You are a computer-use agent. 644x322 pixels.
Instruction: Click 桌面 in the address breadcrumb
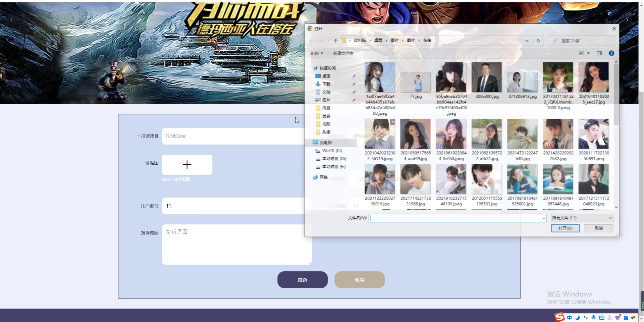378,41
